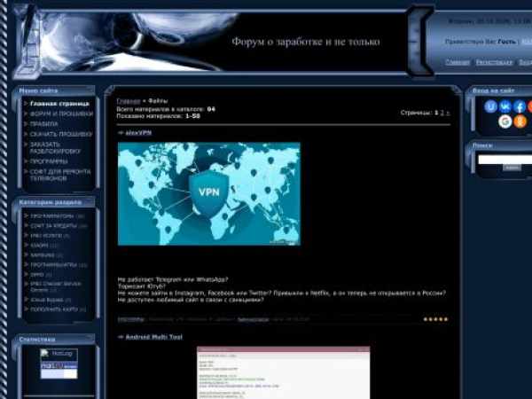
Task: Select СОФТ ЗА КРЕДИТЫ category
Action: [53, 225]
